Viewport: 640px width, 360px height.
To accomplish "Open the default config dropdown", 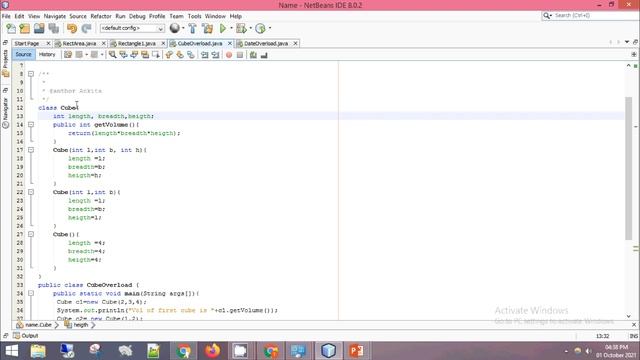I will (132, 28).
